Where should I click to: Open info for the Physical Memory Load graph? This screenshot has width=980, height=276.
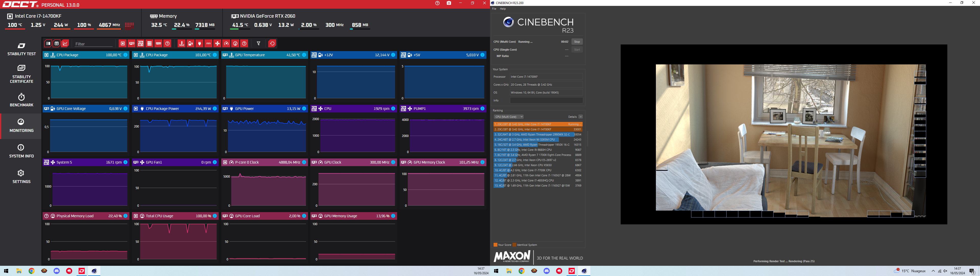click(x=126, y=216)
